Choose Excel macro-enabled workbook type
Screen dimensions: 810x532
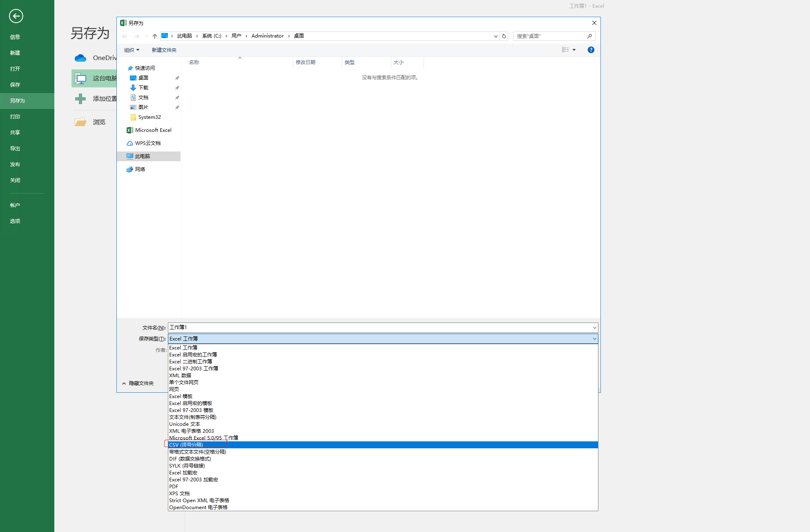click(383, 355)
